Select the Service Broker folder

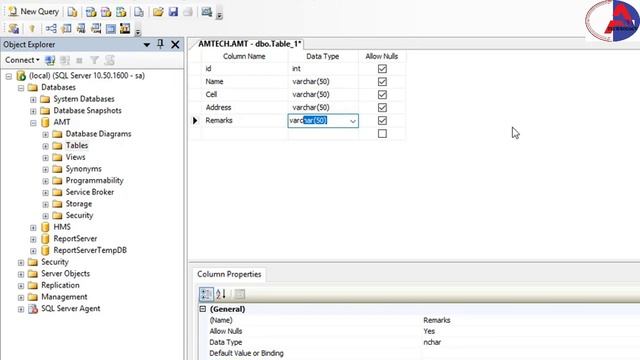[x=90, y=192]
